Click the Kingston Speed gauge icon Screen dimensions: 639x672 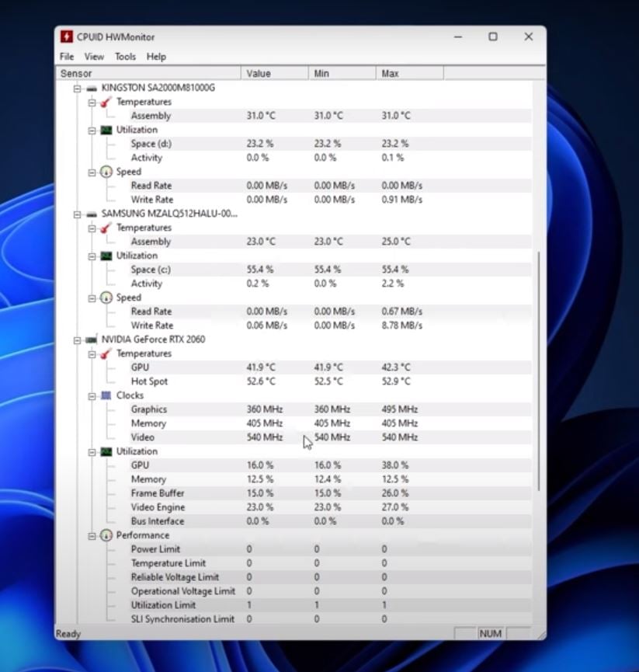[x=106, y=172]
